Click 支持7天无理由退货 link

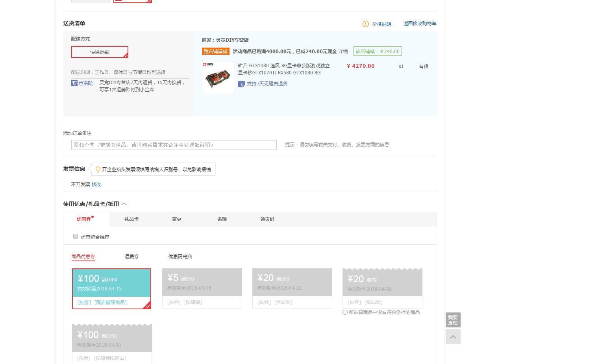(267, 84)
